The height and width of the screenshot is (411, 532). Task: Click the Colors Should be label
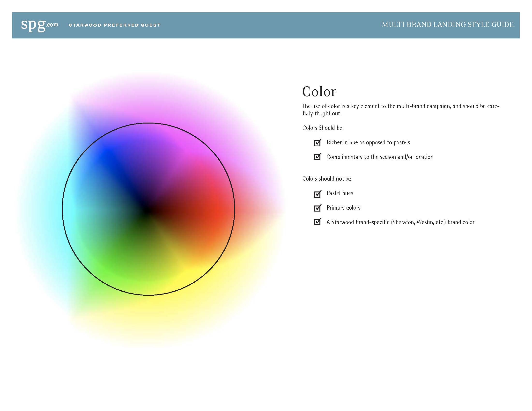323,128
